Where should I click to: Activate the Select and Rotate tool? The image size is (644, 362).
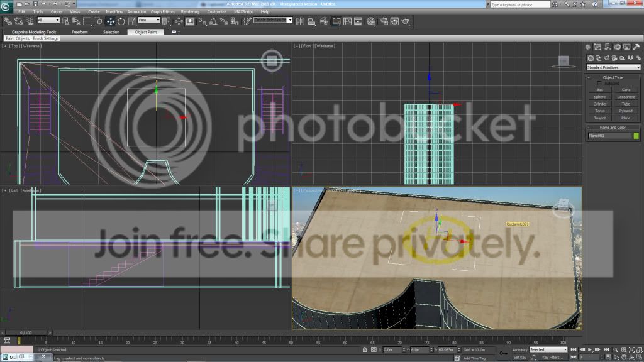click(x=121, y=21)
